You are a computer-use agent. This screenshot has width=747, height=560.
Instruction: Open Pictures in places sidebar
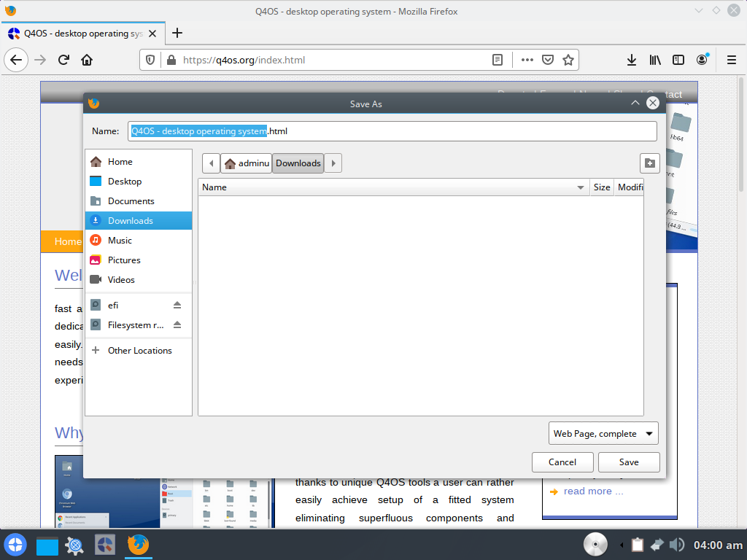tap(139, 260)
